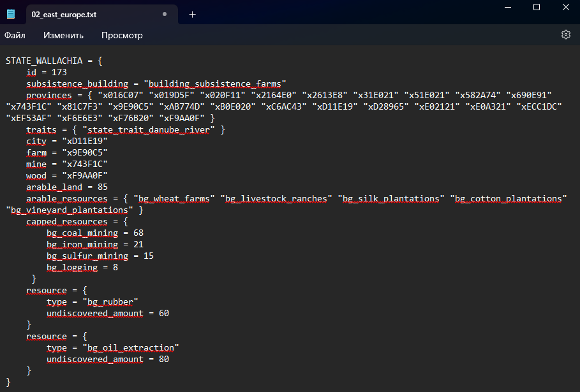
Task: Click the bg_logging keyword
Action: (x=71, y=268)
